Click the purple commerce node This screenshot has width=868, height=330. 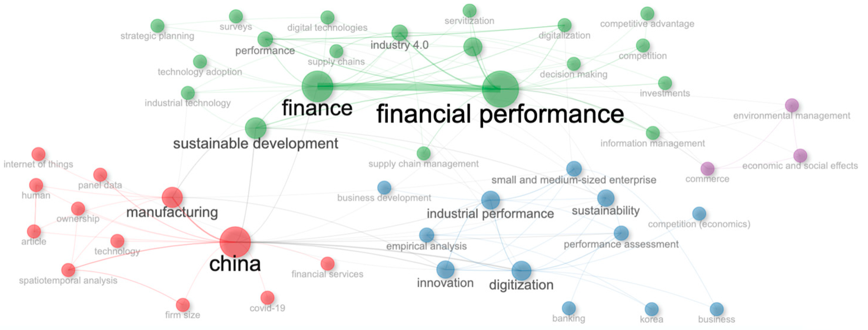[x=707, y=169]
